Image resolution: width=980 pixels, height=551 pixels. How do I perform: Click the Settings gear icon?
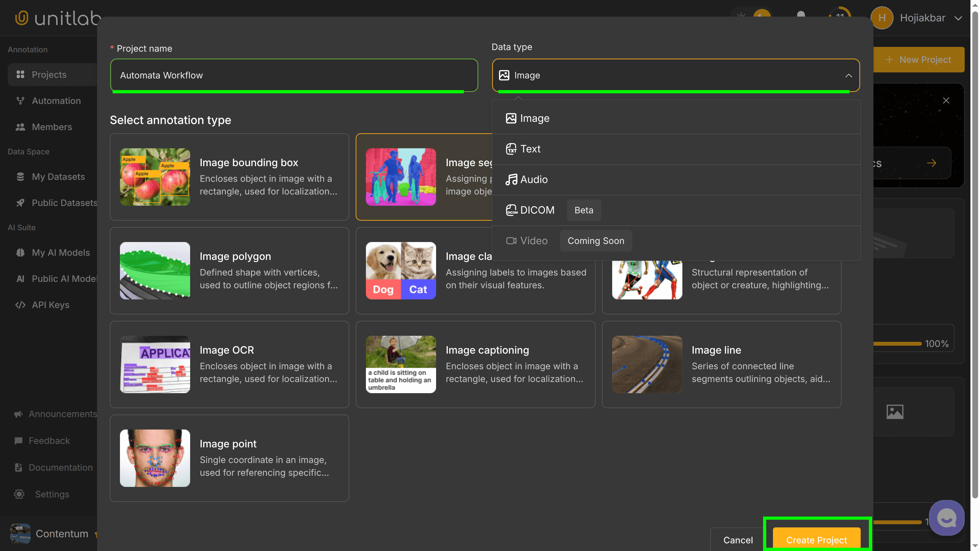pos(19,494)
